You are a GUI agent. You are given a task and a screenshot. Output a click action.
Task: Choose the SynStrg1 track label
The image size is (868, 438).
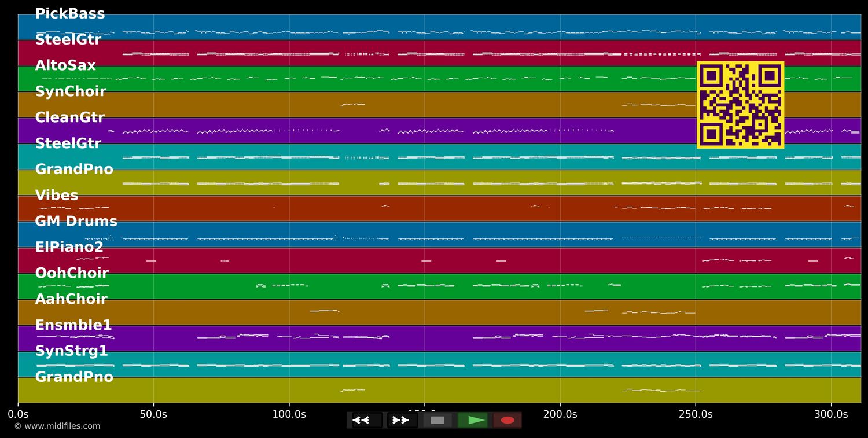point(71,351)
